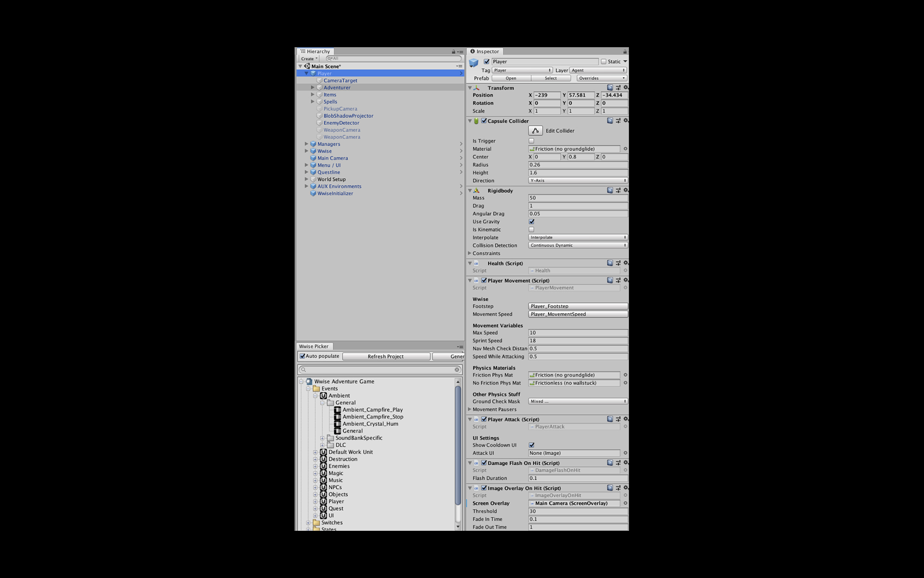Expand the Constraints foldout

click(x=470, y=253)
